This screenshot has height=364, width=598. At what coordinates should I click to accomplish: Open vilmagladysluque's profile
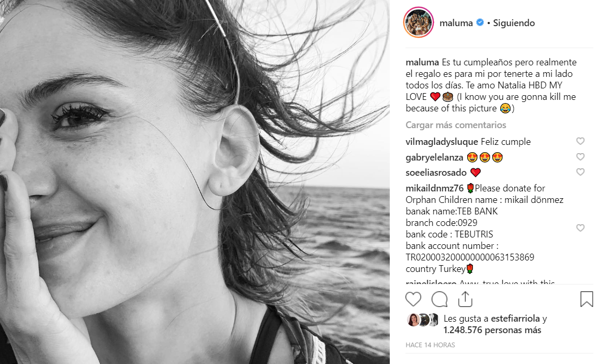(442, 142)
